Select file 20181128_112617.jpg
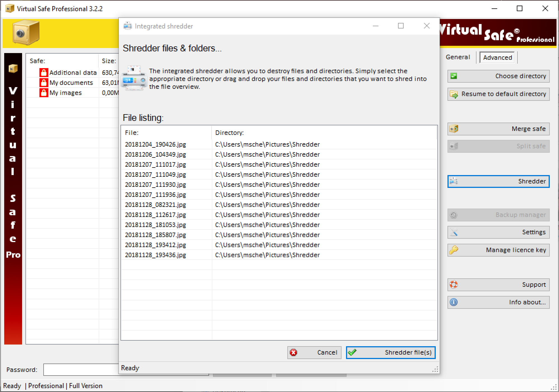The image size is (559, 392). pos(155,215)
